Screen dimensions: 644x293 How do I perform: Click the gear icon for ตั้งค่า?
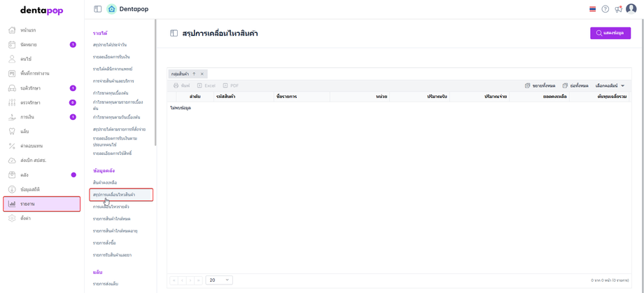coord(12,218)
